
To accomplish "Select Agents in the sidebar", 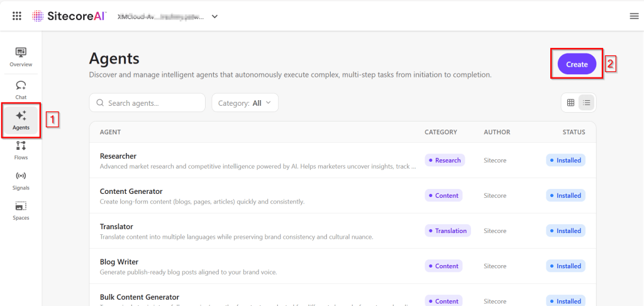I will point(21,120).
